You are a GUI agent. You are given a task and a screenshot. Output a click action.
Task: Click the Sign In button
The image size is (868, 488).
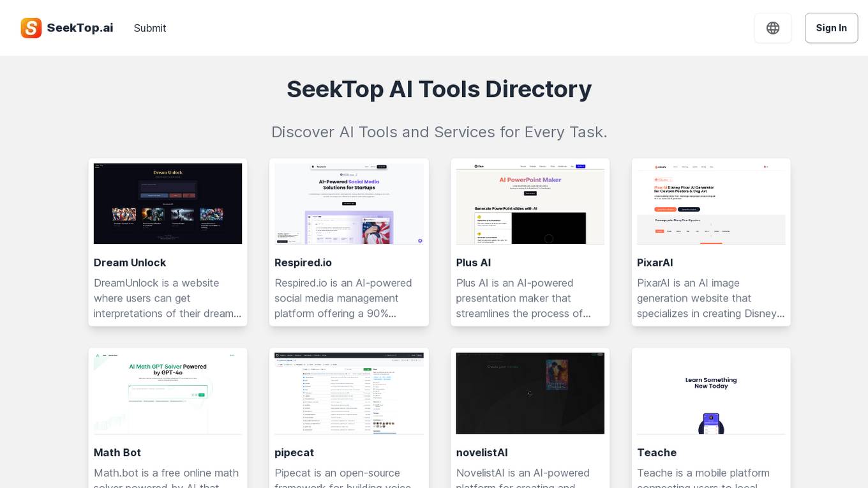click(831, 28)
